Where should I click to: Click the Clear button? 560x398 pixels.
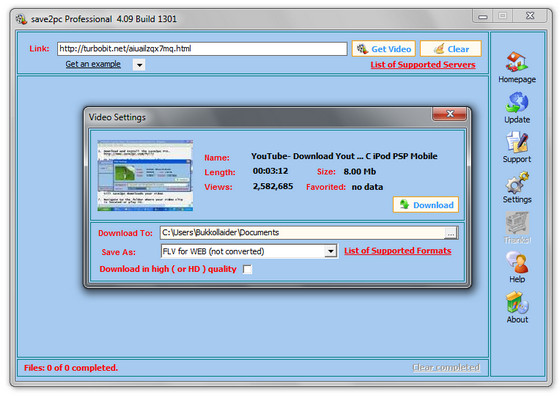pyautogui.click(x=451, y=49)
